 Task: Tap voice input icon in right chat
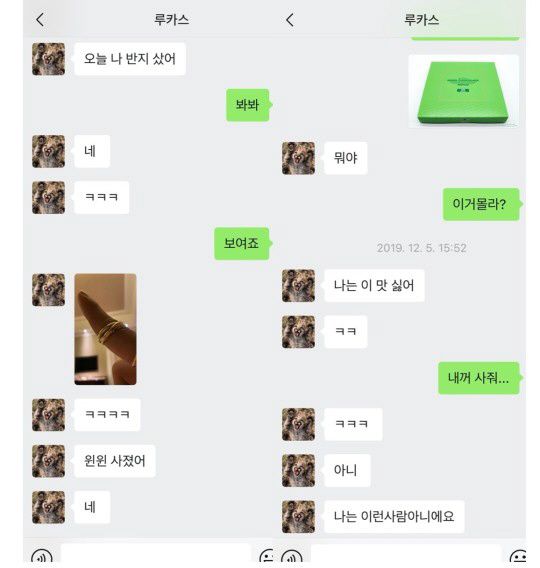(292, 556)
